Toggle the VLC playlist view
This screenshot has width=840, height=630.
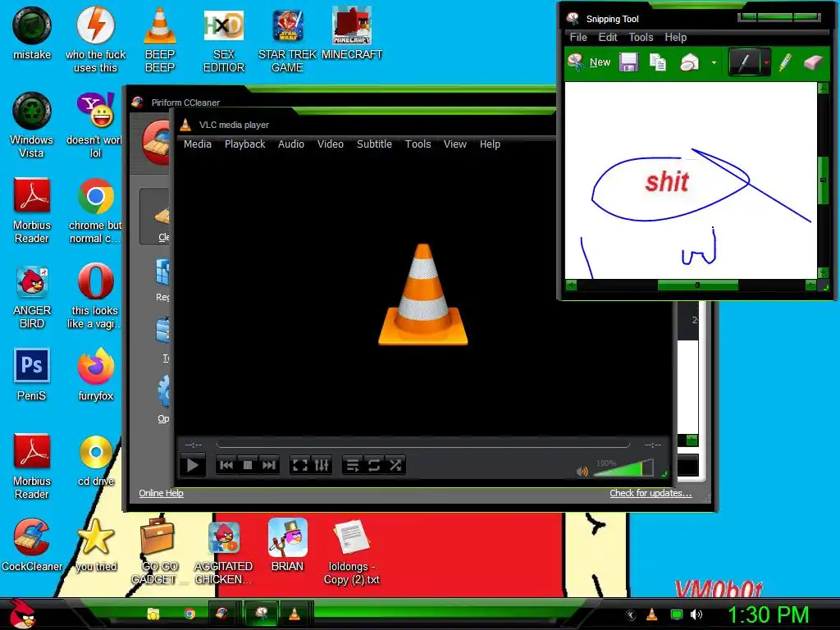coord(352,465)
